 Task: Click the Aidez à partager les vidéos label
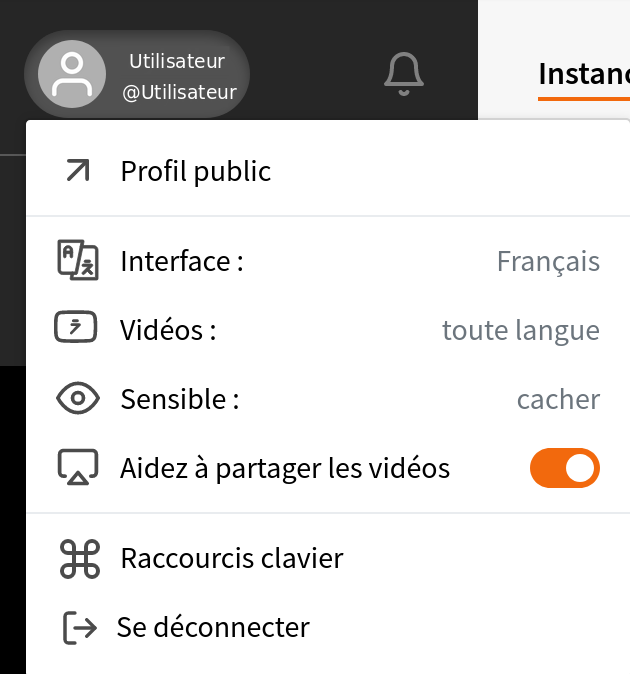point(285,468)
